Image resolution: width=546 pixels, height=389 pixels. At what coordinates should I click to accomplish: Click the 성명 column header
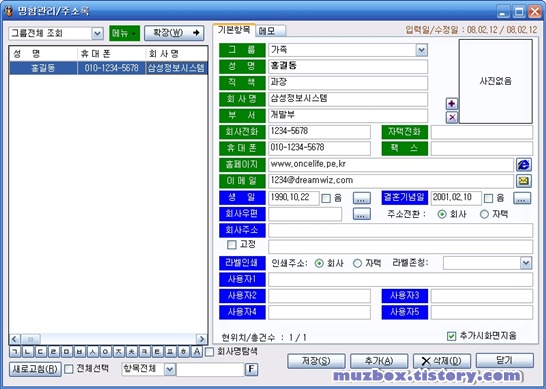43,54
